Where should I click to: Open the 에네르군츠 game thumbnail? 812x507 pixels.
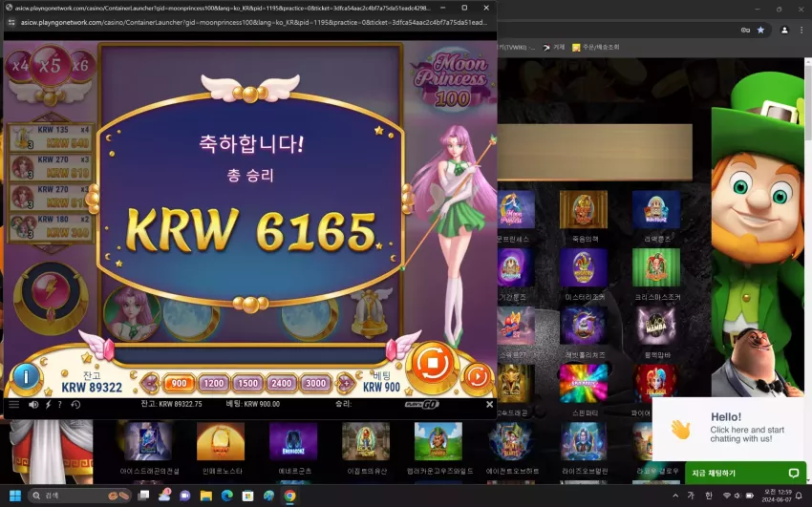(x=293, y=441)
